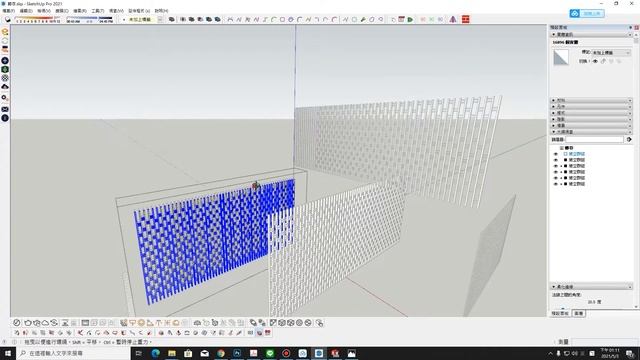The width and height of the screenshot is (640, 360).
Task: Open the 檢視(V) menu
Action: (44, 11)
